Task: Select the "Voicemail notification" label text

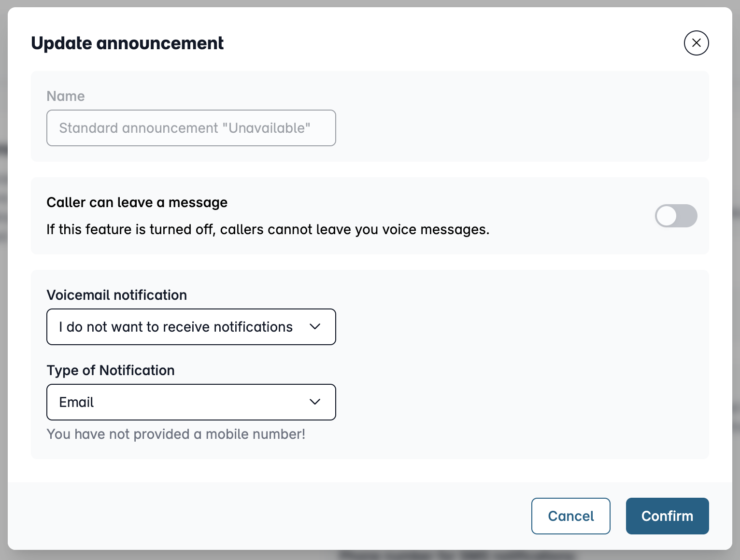Action: click(117, 295)
